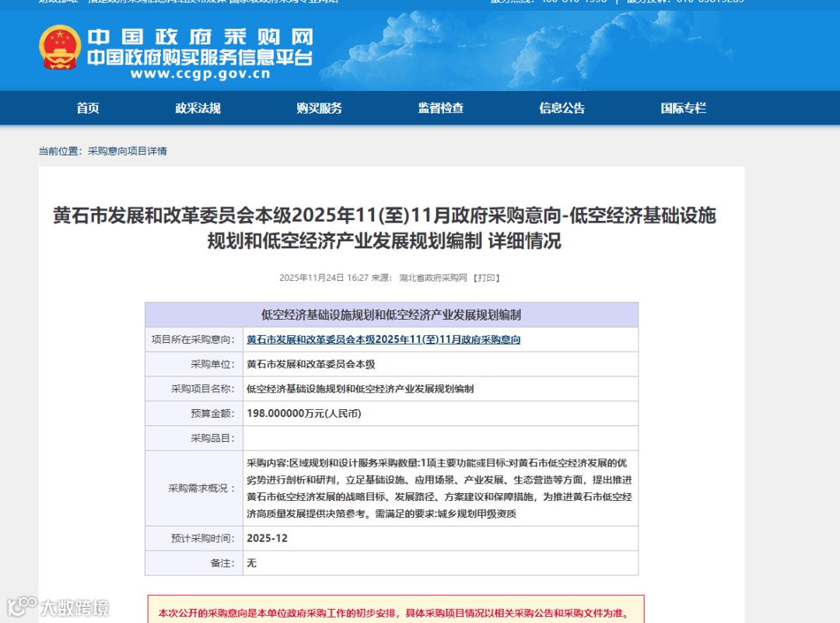Click the 【打印】 print link

[x=486, y=278]
